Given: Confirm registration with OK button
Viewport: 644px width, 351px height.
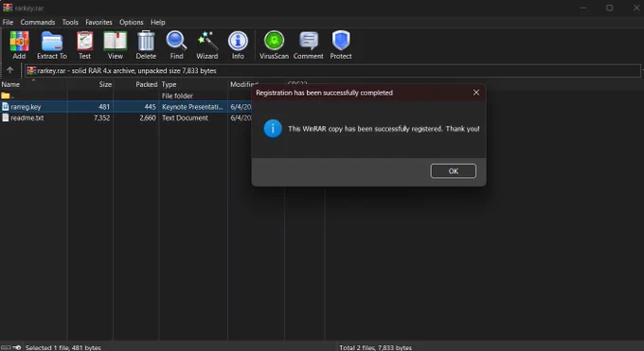Looking at the screenshot, I should coord(453,171).
